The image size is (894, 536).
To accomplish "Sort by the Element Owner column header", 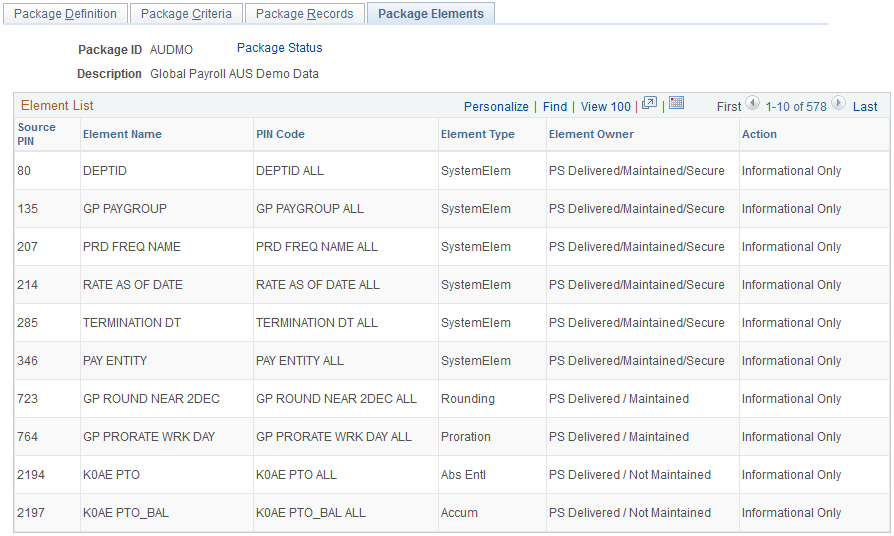I will (x=591, y=134).
